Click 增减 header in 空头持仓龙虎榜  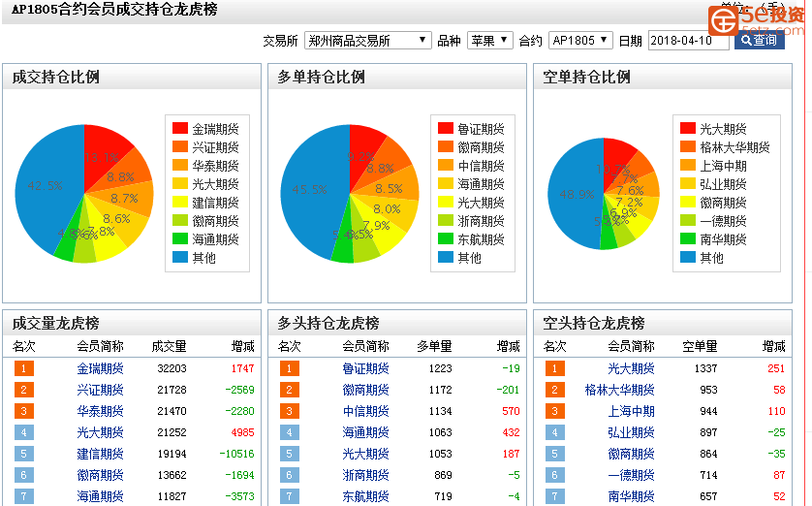click(773, 346)
